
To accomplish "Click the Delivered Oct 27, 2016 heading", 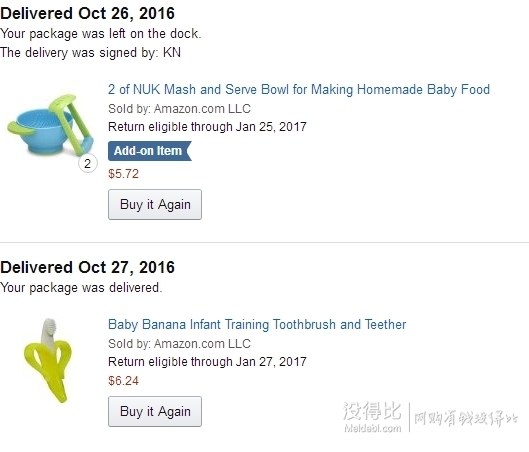I will (x=87, y=267).
